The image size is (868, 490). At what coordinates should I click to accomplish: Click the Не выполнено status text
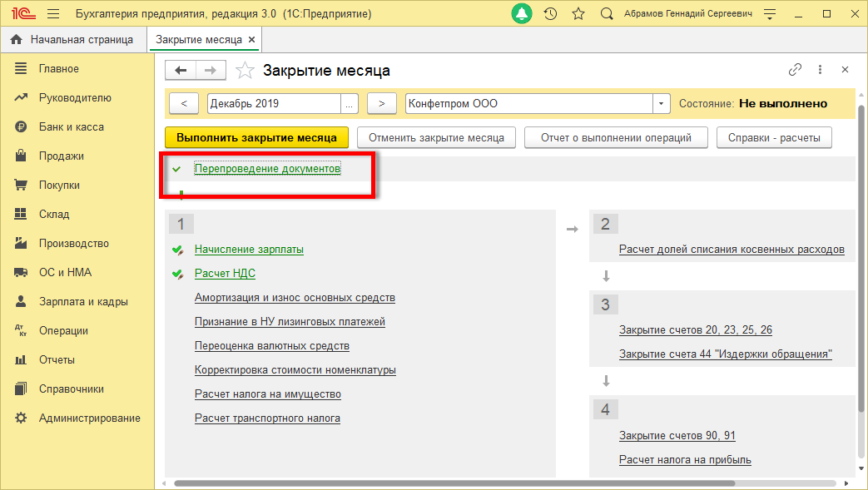tap(783, 103)
